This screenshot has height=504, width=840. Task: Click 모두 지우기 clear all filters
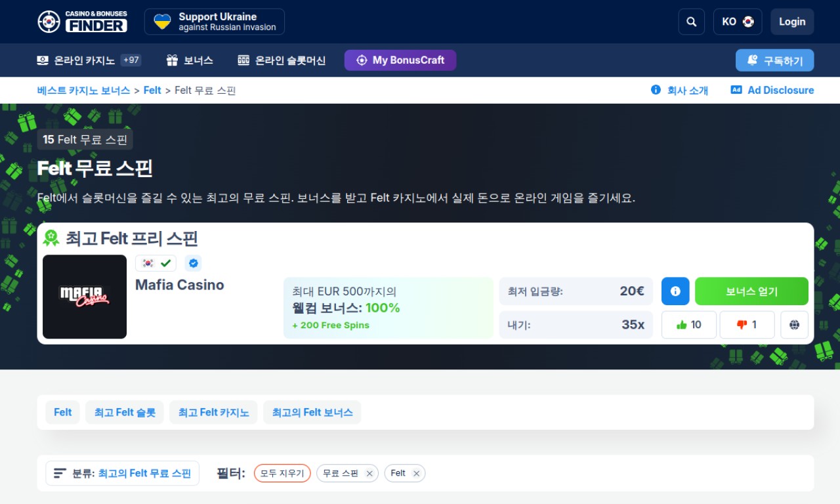coord(282,473)
